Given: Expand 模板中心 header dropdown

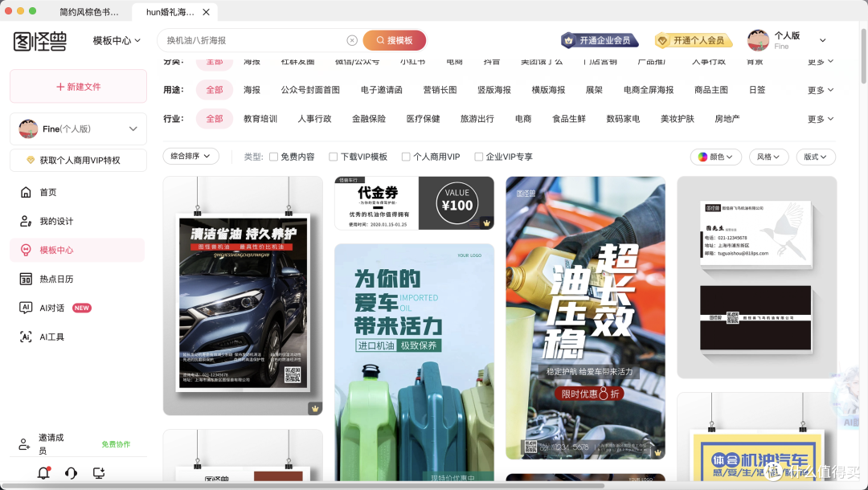Looking at the screenshot, I should (117, 40).
